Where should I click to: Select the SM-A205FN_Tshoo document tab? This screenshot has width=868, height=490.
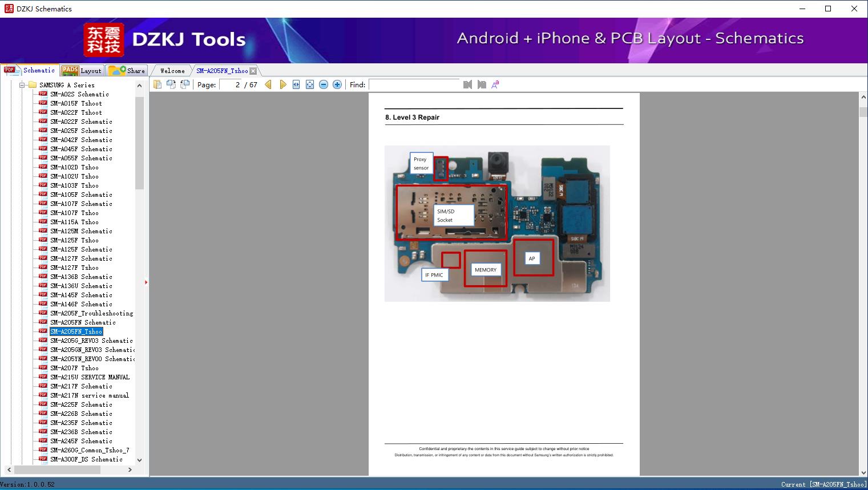tap(222, 71)
